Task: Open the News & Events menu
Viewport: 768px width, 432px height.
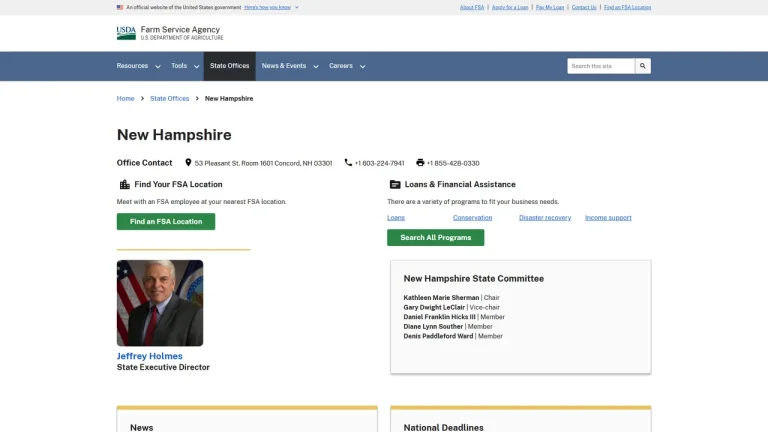Action: [284, 66]
